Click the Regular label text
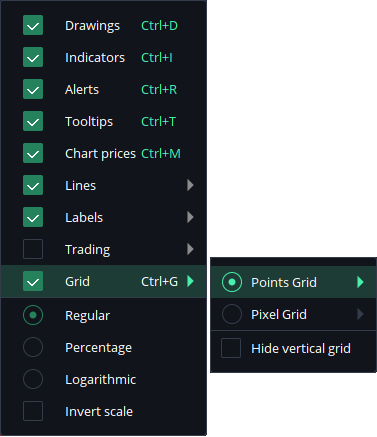 point(87,316)
